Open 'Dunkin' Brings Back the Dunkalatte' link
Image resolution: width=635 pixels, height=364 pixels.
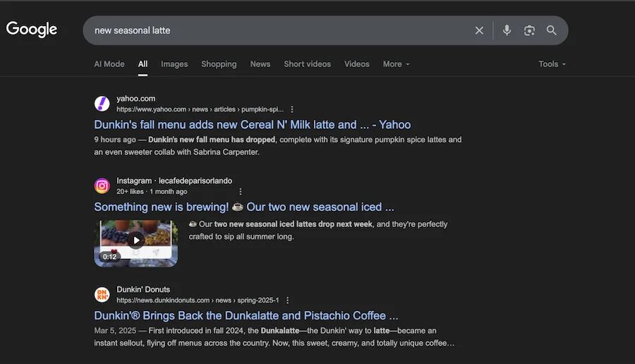pyautogui.click(x=246, y=316)
